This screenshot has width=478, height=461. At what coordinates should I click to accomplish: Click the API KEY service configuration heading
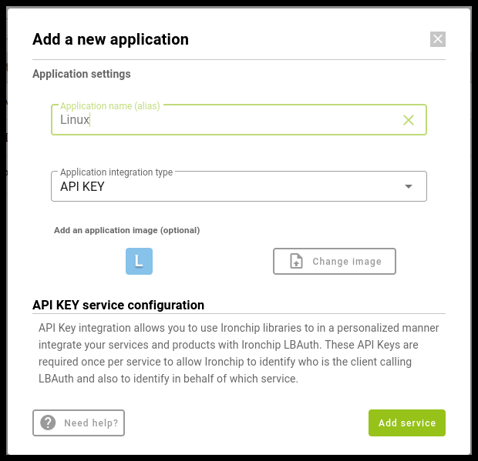pyautogui.click(x=118, y=305)
